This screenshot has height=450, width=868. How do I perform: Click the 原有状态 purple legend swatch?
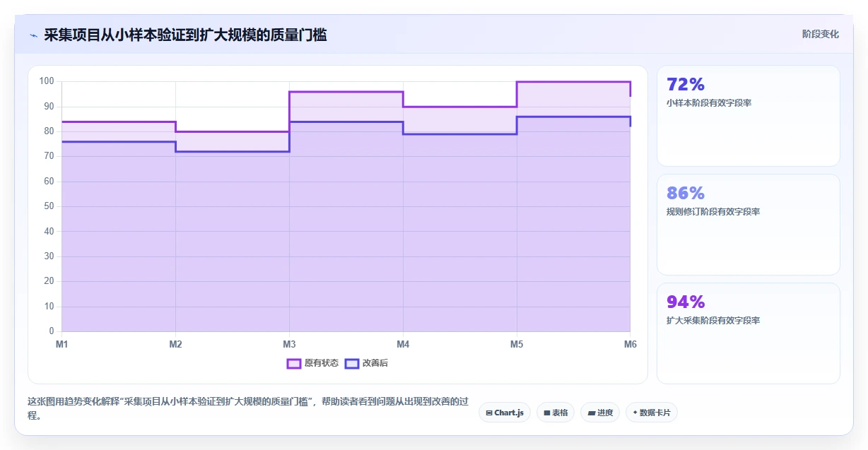(294, 363)
